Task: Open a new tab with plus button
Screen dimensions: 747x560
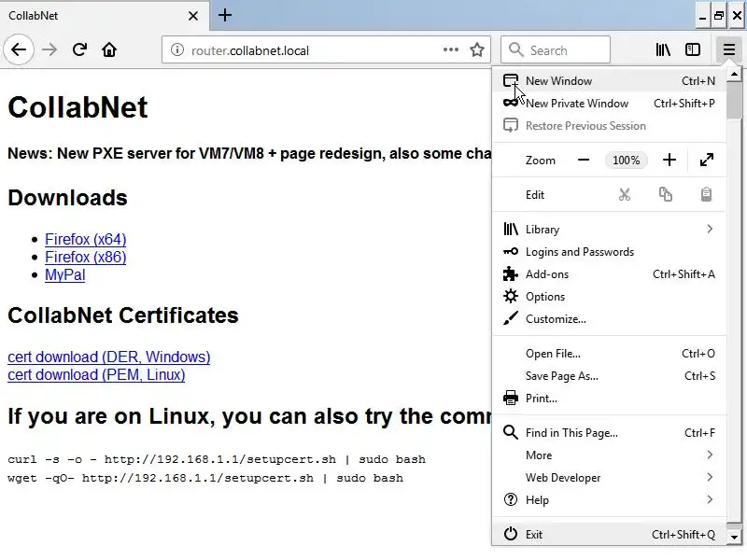Action: [x=225, y=15]
